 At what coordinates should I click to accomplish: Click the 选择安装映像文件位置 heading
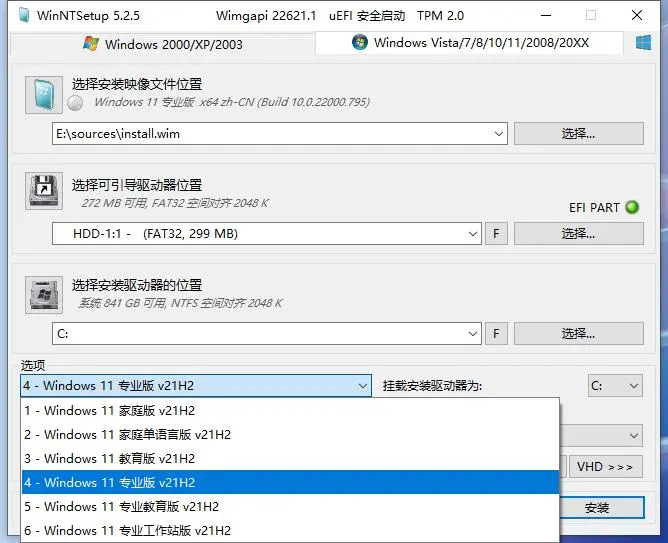pyautogui.click(x=137, y=84)
